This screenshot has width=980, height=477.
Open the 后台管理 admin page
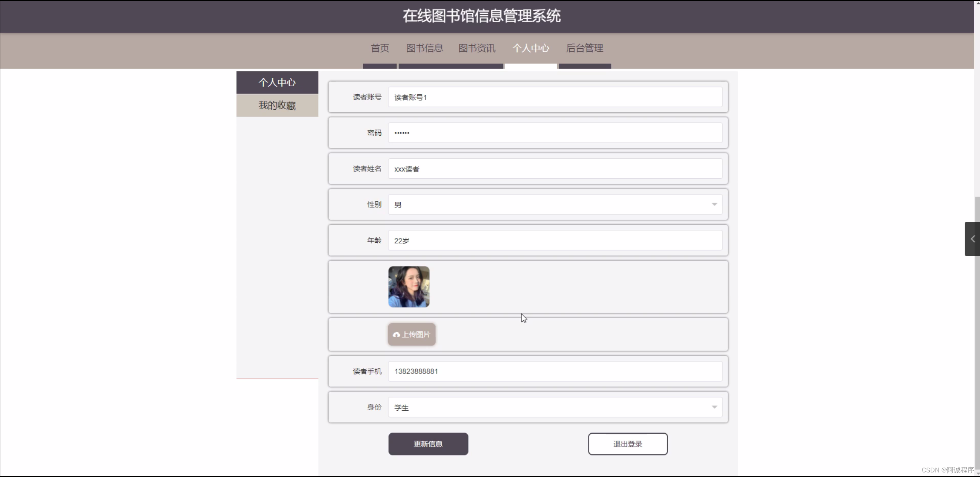point(584,48)
